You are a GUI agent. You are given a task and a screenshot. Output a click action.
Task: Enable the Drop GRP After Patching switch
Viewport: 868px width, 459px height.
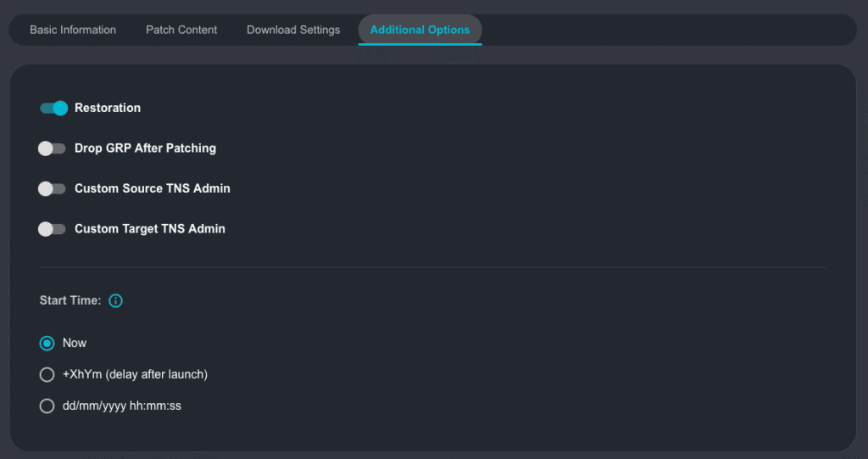[x=52, y=148]
